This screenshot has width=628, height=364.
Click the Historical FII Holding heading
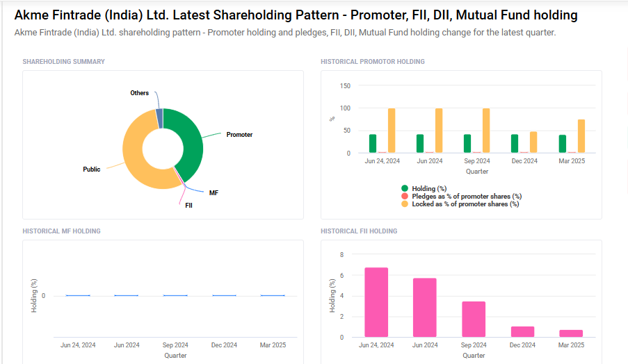(x=359, y=231)
